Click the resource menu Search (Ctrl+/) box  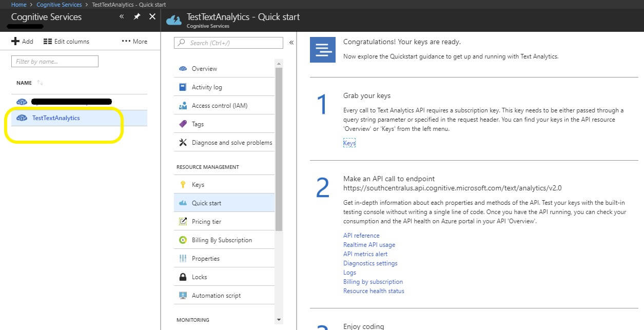click(228, 43)
